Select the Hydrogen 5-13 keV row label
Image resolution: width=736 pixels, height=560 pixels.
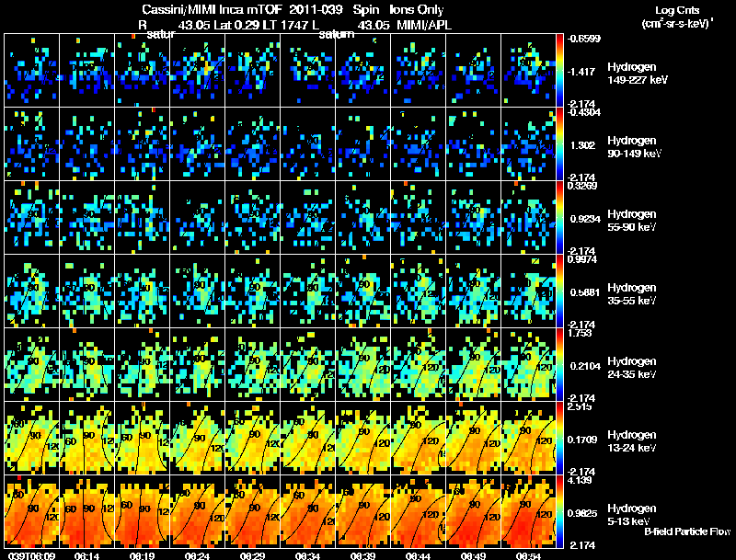[631, 515]
